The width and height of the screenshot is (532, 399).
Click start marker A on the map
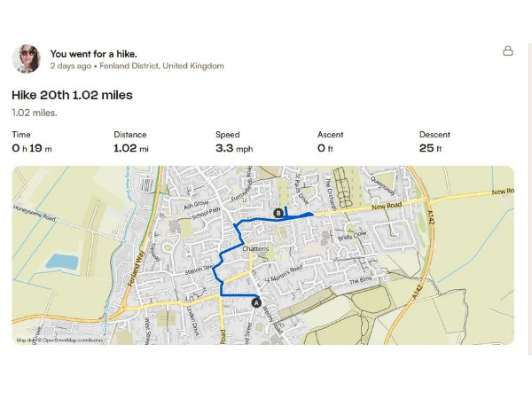[257, 302]
